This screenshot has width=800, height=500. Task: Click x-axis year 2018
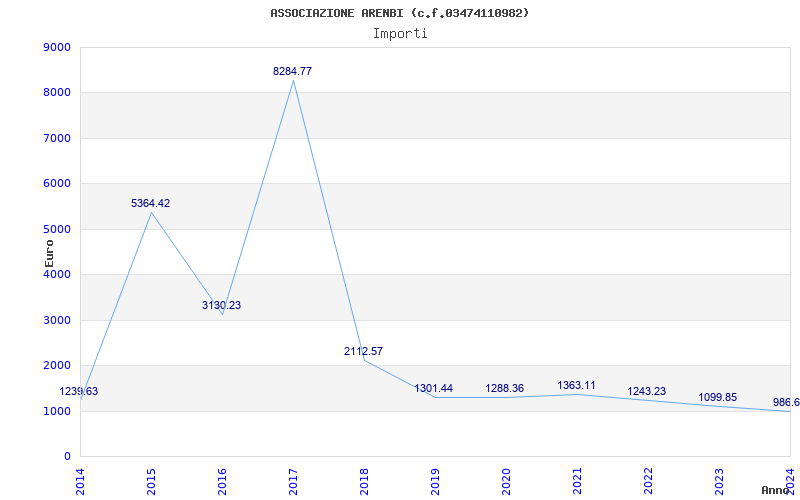[364, 482]
